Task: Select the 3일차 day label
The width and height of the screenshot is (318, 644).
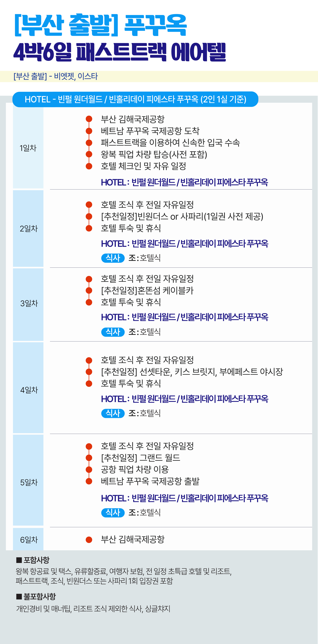Action: click(x=29, y=303)
